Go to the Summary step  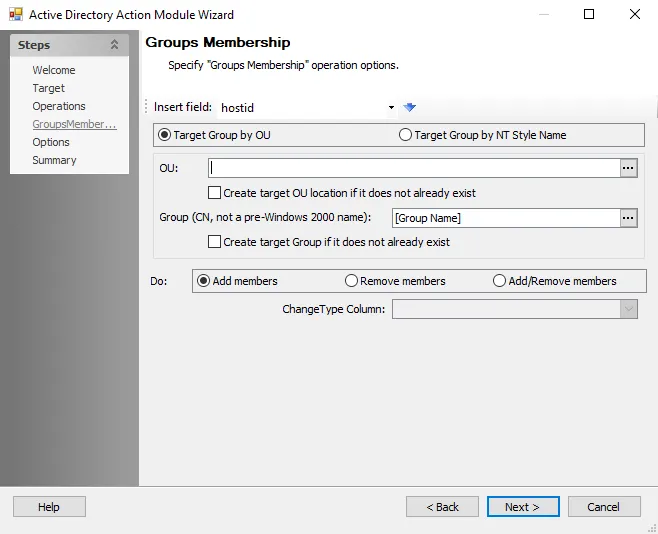point(54,160)
